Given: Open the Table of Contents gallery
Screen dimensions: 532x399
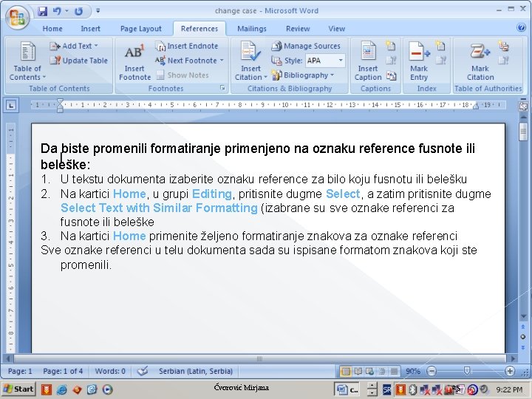Looking at the screenshot, I should click(27, 61).
